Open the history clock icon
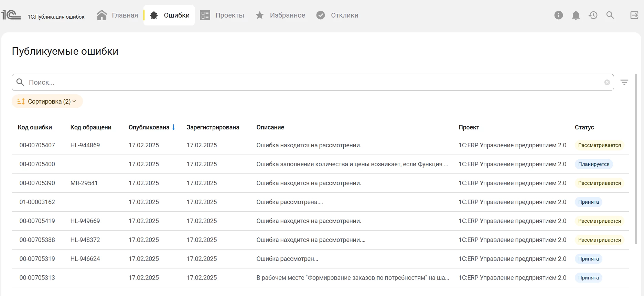 point(593,15)
